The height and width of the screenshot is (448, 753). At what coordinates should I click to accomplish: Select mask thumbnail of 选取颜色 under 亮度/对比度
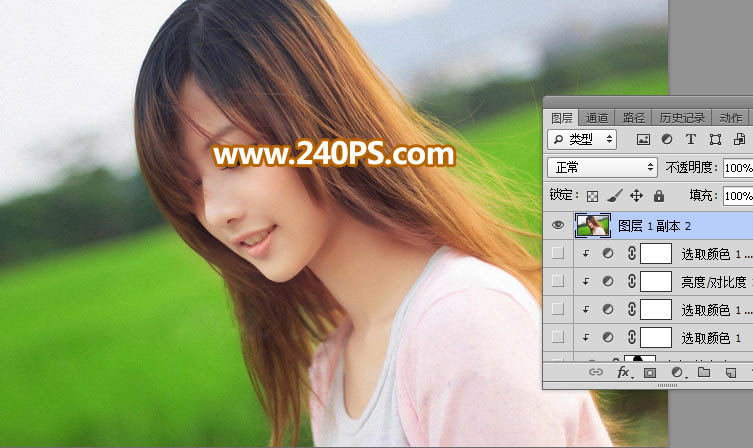point(656,309)
